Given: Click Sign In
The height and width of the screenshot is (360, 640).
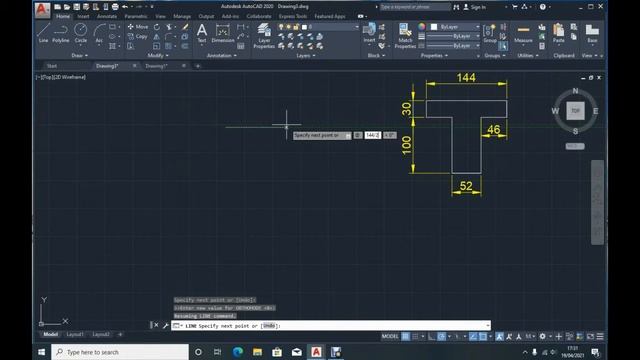Looking at the screenshot, I should pyautogui.click(x=474, y=7).
